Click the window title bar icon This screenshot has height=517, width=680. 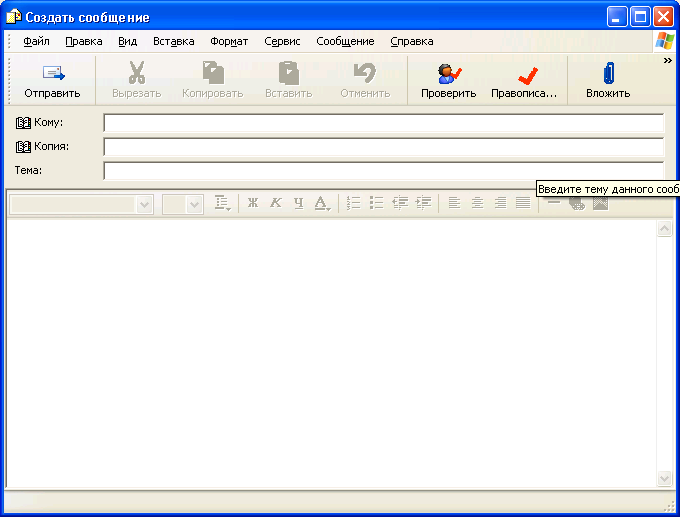click(13, 17)
